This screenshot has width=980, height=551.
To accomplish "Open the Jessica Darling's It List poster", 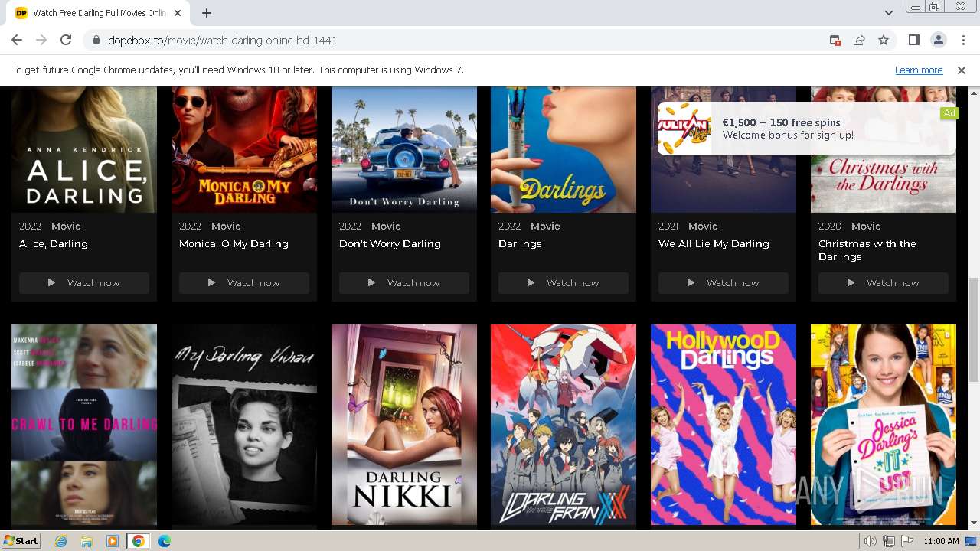I will click(x=884, y=425).
